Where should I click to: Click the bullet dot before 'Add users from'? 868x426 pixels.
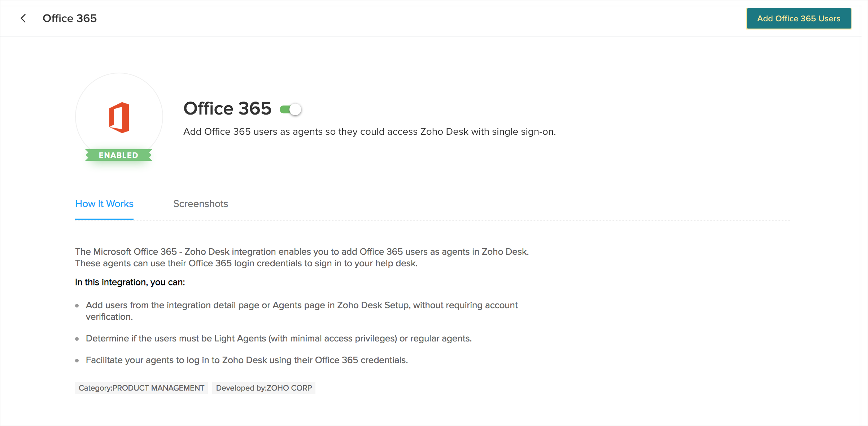coord(77,306)
